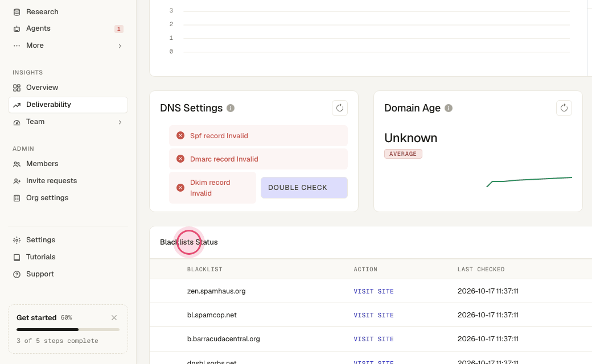Select the Deliverability menu item
Screen dimensions: 592x364
(x=68, y=105)
